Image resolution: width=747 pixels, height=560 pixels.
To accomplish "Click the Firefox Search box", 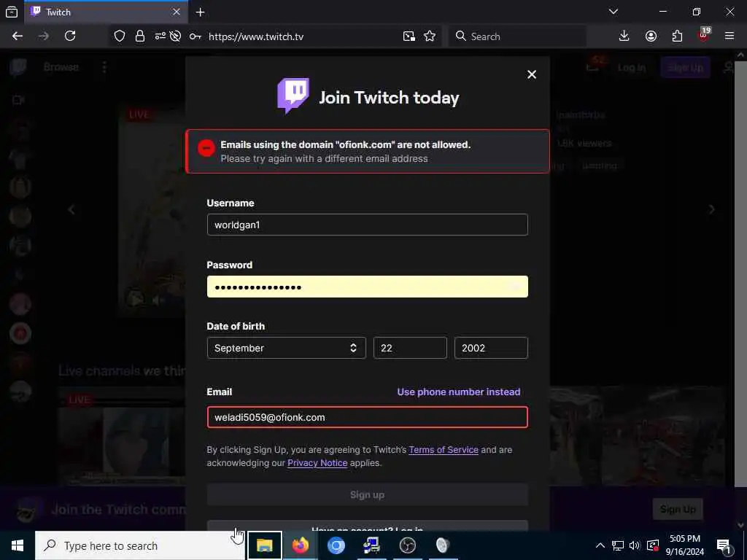I will tap(517, 36).
